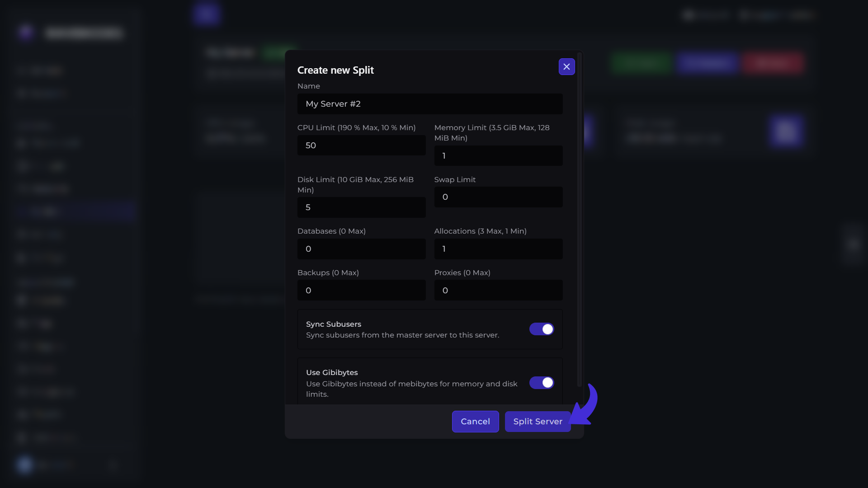Disable the Use Gibibytes switch
This screenshot has height=488, width=868.
542,383
